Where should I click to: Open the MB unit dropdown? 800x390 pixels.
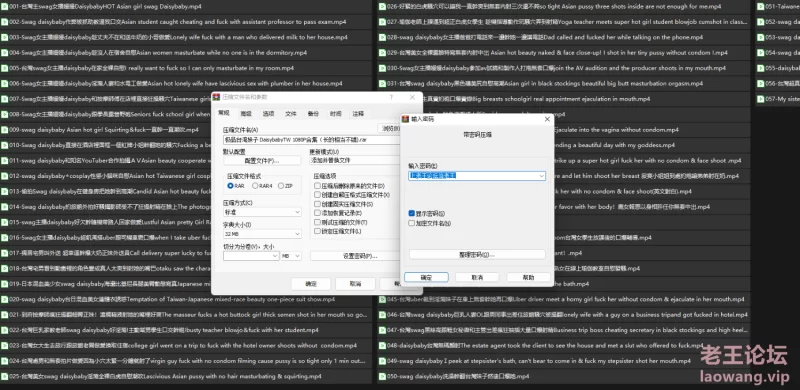291,256
